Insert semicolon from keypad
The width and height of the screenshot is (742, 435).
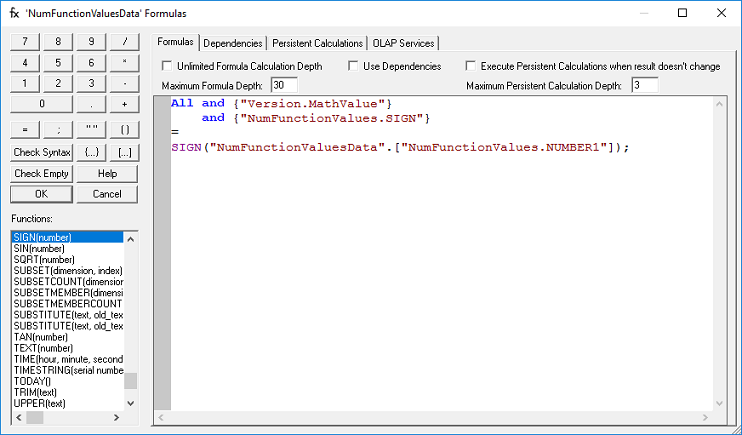[x=58, y=131]
